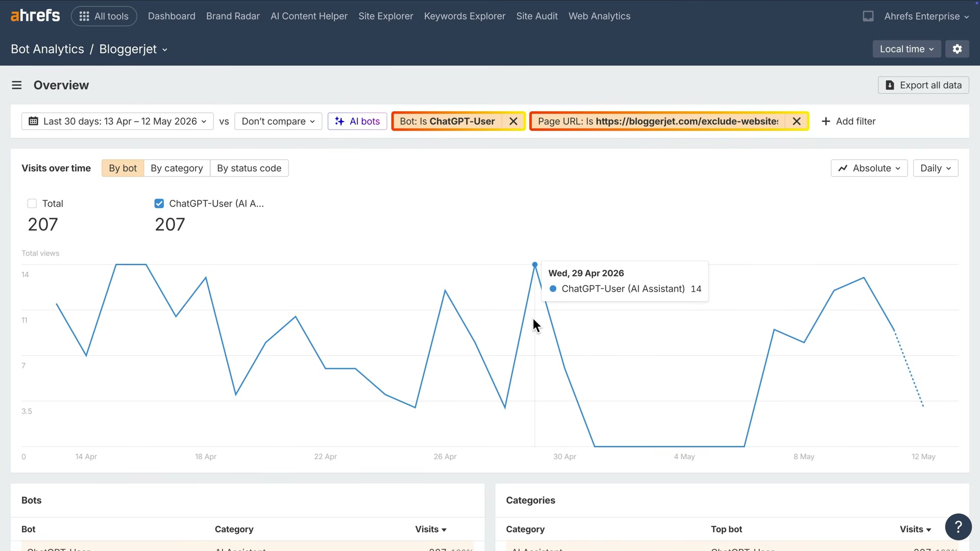Screen dimensions: 980x551
Task: Click Add filter
Action: (848, 121)
